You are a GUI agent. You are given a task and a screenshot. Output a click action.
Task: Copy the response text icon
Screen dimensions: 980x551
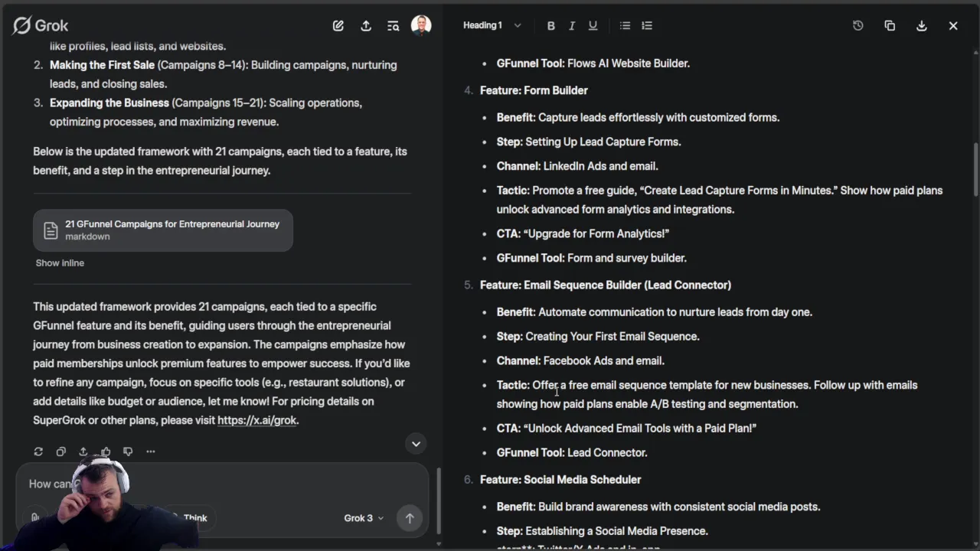click(60, 452)
